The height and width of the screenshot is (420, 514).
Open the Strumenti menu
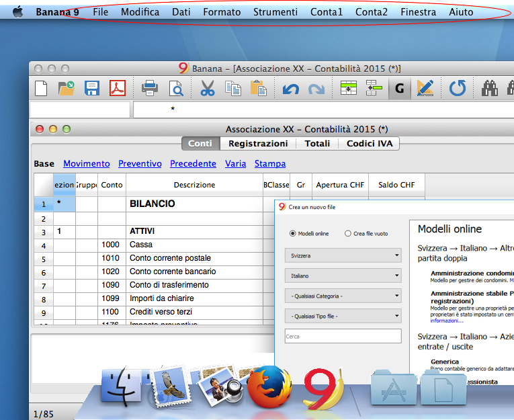(275, 12)
